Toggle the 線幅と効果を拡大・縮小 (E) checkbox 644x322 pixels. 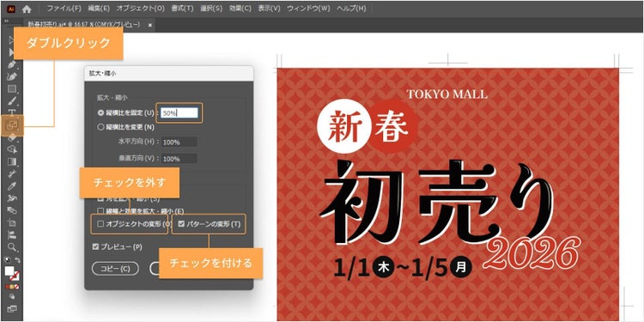[100, 210]
